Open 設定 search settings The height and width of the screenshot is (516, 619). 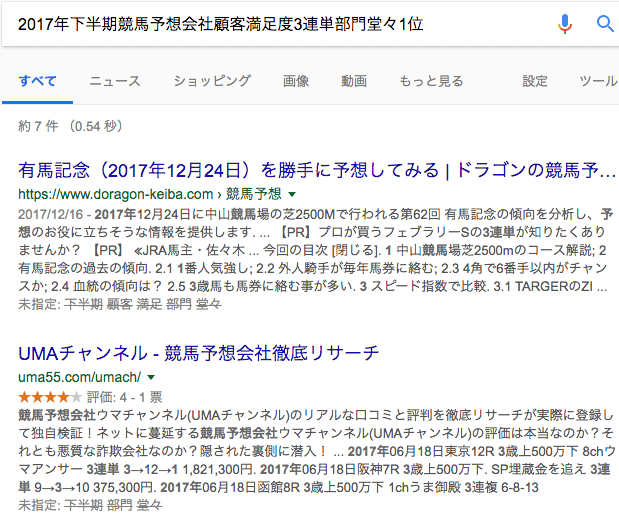(x=535, y=81)
